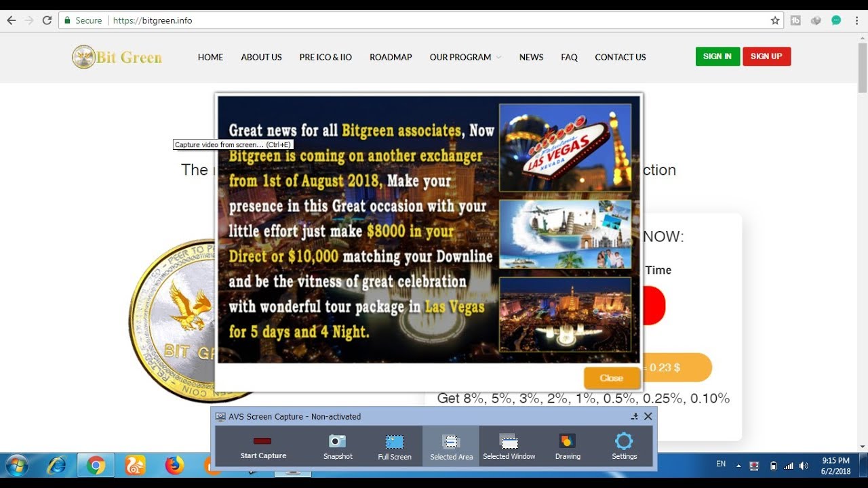The image size is (868, 488).
Task: Click the Las Vegas sign thumbnail
Action: [565, 147]
